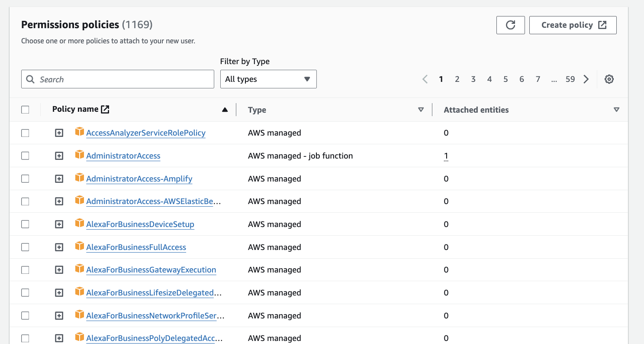
Task: Expand the AccessAnalyzerServiceRolePolicy row details
Action: pos(59,133)
